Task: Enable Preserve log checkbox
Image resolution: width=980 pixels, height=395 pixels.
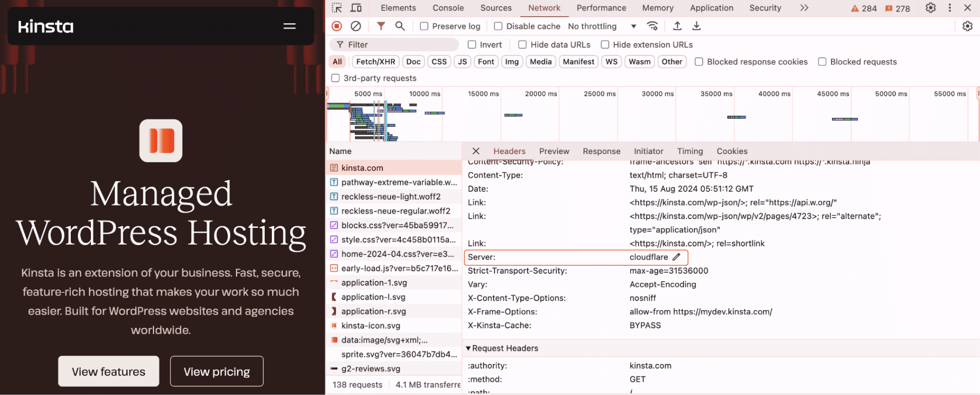Action: (424, 26)
